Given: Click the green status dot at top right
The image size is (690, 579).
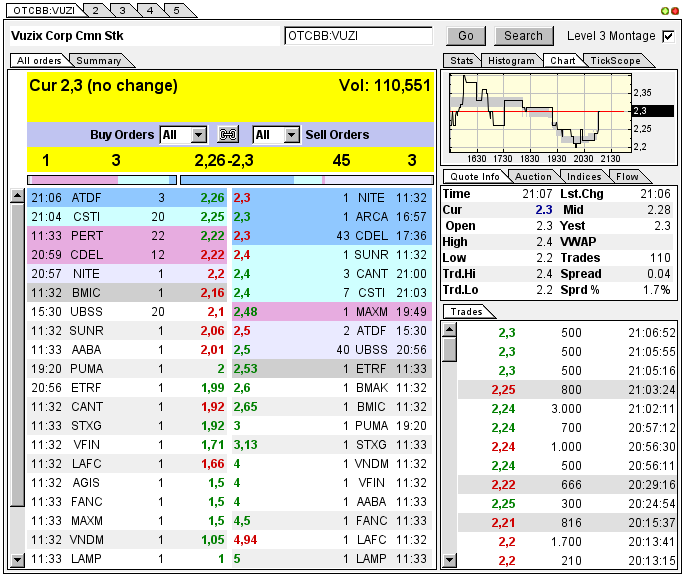Looking at the screenshot, I should 665,11.
